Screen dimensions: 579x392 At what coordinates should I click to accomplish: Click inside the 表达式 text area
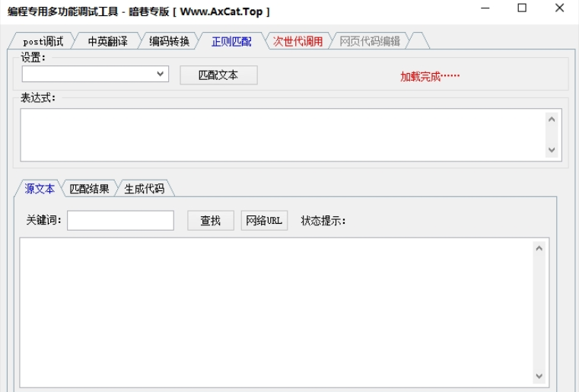click(282, 135)
